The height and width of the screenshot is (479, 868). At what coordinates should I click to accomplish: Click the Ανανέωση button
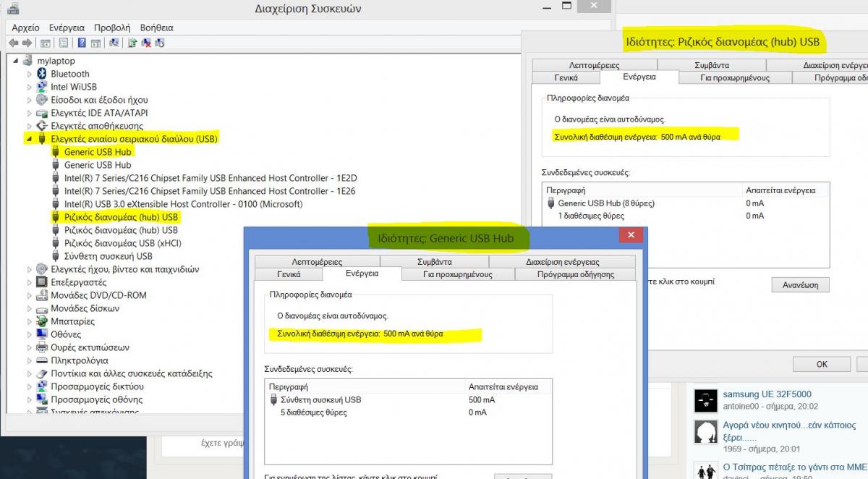pos(800,285)
